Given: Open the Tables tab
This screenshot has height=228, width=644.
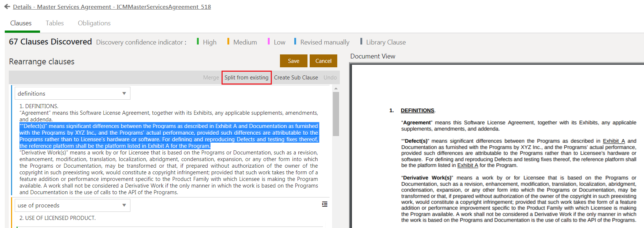Looking at the screenshot, I should click(55, 23).
